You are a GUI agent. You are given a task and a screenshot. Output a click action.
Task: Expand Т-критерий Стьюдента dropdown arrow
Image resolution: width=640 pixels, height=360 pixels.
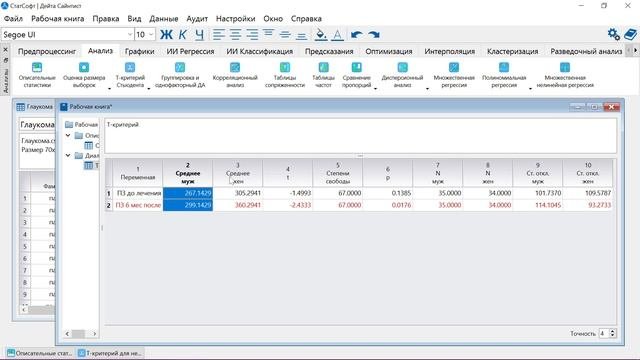[x=149, y=89]
